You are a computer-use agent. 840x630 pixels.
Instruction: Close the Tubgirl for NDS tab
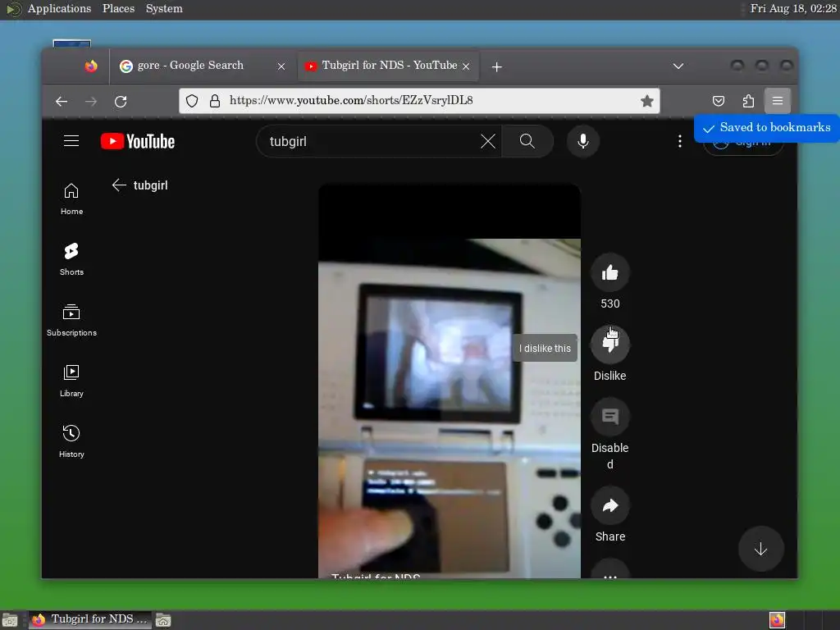pyautogui.click(x=466, y=66)
